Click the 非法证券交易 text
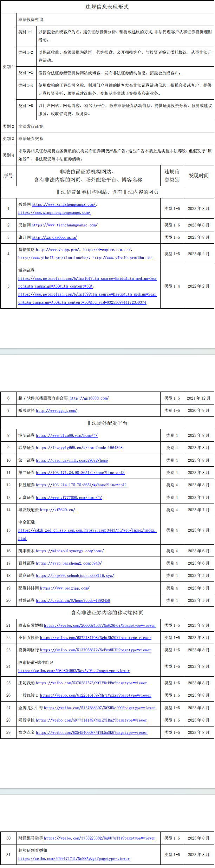215x868 pixels. pyautogui.click(x=31, y=138)
